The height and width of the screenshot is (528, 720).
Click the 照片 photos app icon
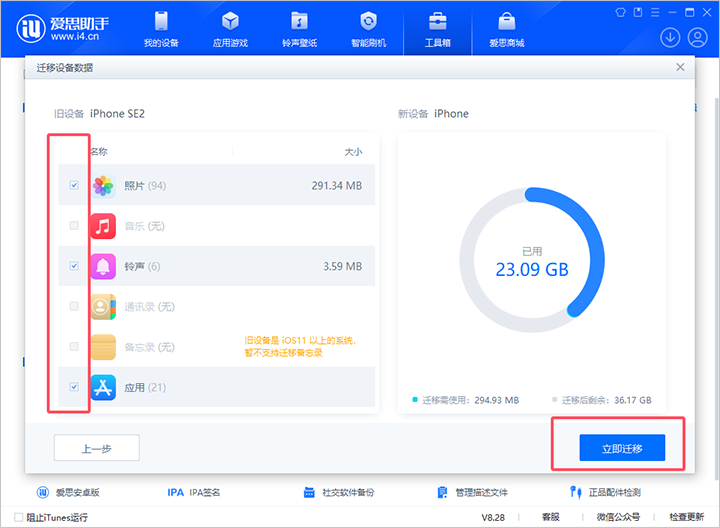pos(104,186)
